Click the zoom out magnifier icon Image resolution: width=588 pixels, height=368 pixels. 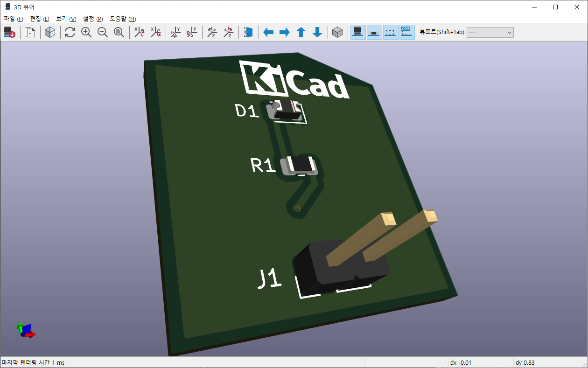point(103,32)
